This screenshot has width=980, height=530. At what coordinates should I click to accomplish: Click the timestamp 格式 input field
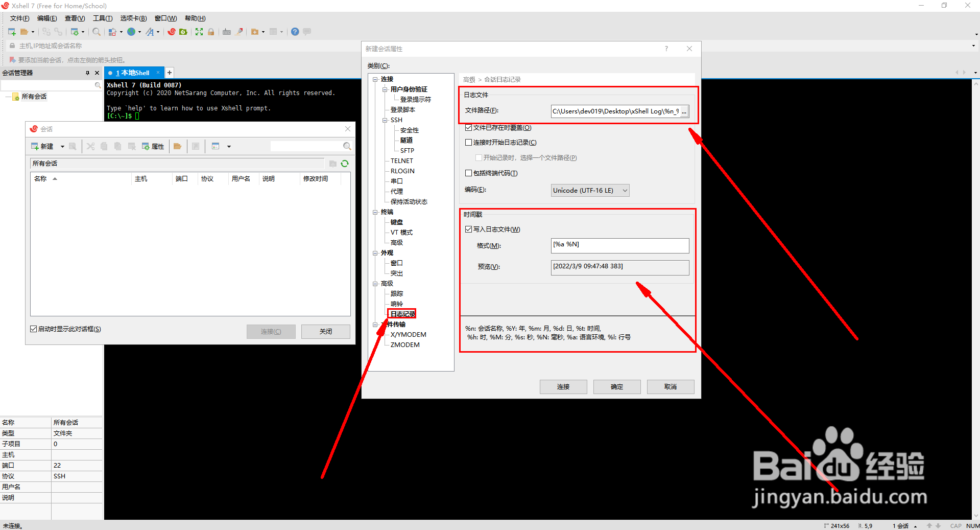[620, 246]
